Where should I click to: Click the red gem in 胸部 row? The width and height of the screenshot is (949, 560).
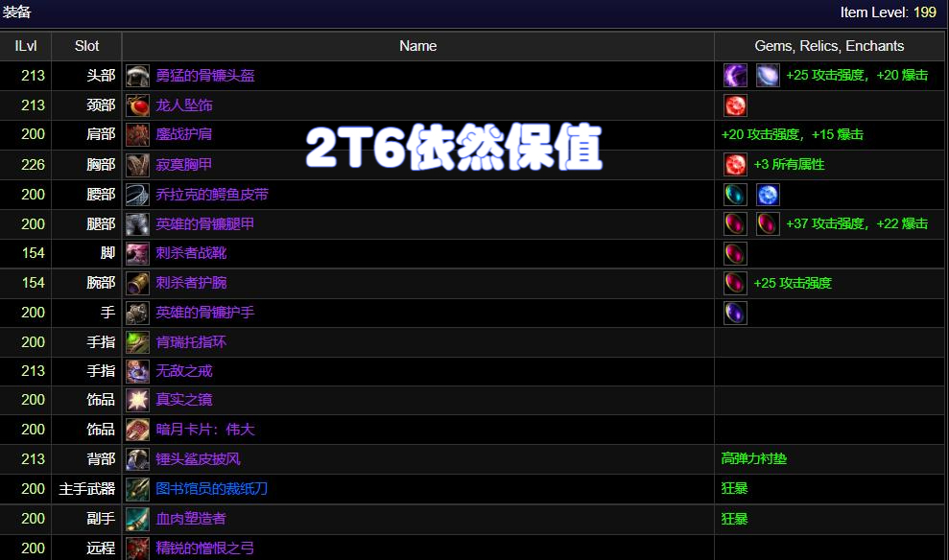click(735, 165)
